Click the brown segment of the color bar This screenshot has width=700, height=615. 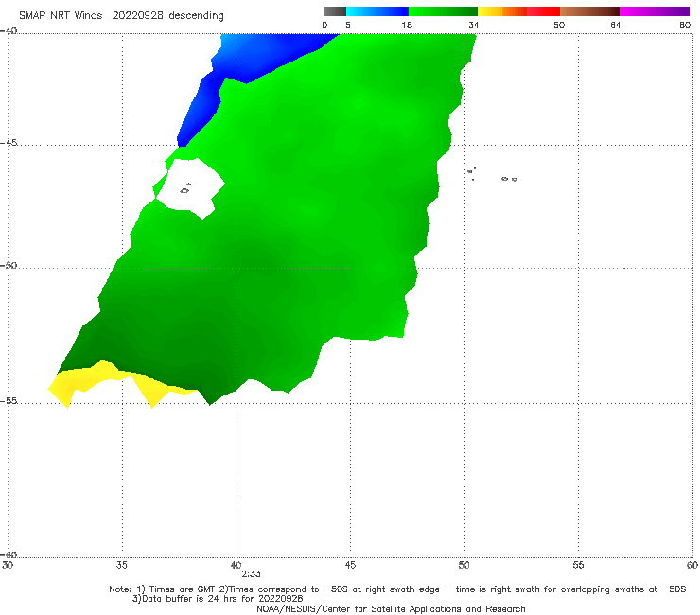(589, 11)
